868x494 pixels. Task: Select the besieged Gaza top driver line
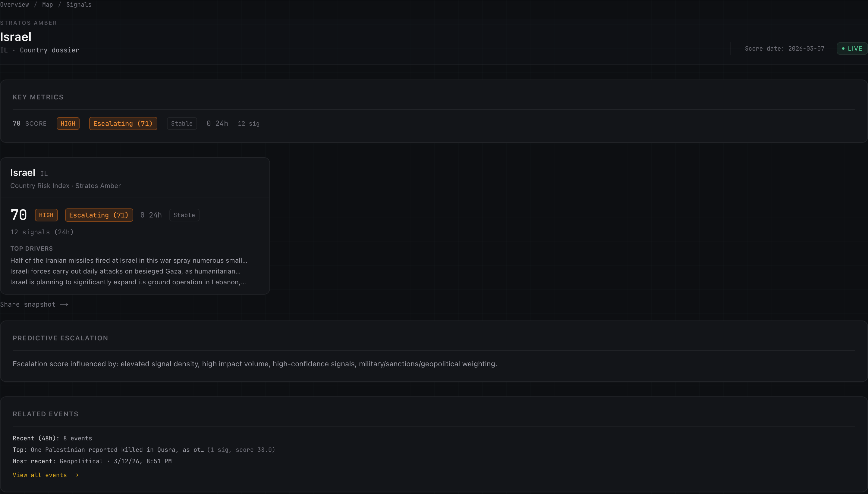pyautogui.click(x=125, y=271)
